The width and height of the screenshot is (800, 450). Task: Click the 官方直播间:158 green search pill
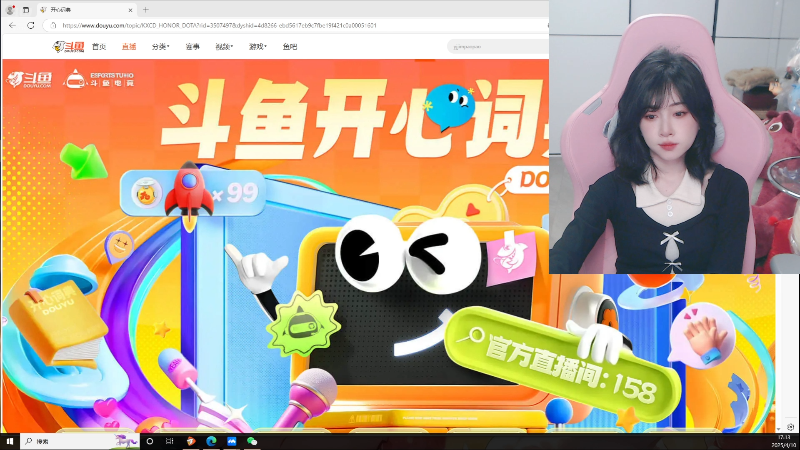tap(562, 362)
